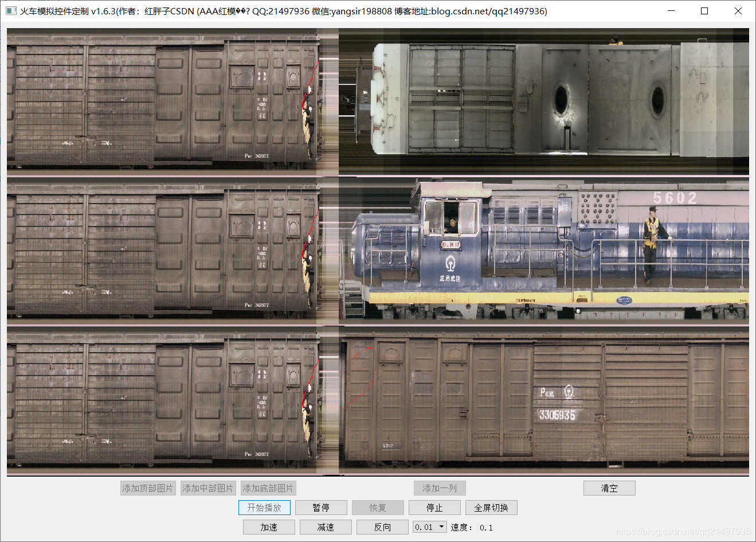Stop the train animation with 停止

point(434,508)
